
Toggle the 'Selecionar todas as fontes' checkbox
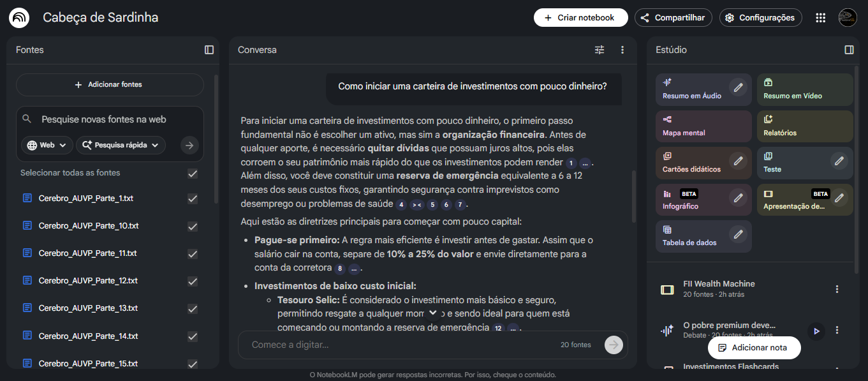(x=193, y=174)
